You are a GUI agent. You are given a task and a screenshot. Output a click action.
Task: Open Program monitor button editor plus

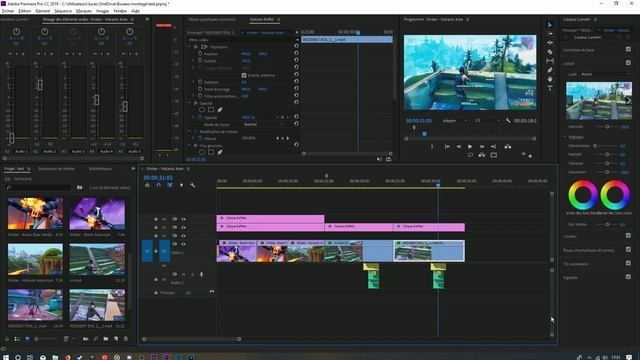[530, 156]
